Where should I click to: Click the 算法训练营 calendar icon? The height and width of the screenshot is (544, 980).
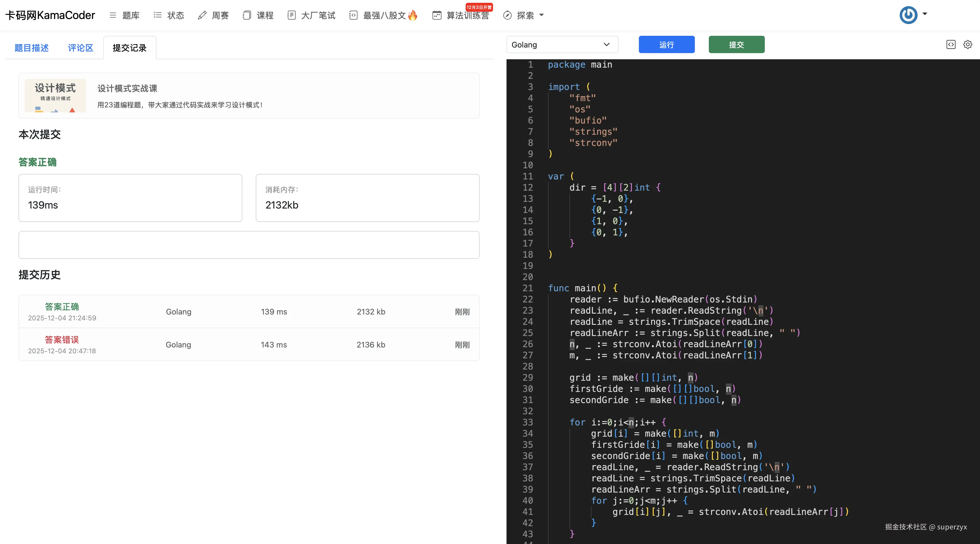(x=437, y=15)
